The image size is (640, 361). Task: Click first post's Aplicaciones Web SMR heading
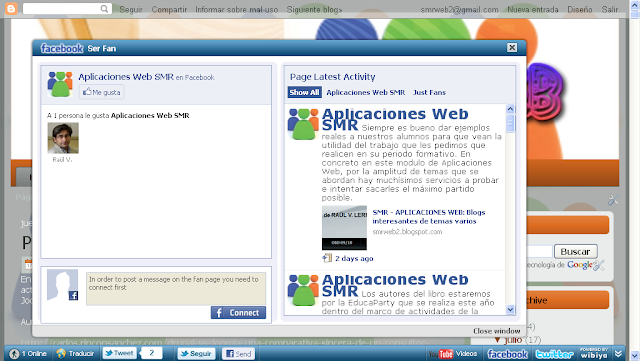(395, 119)
